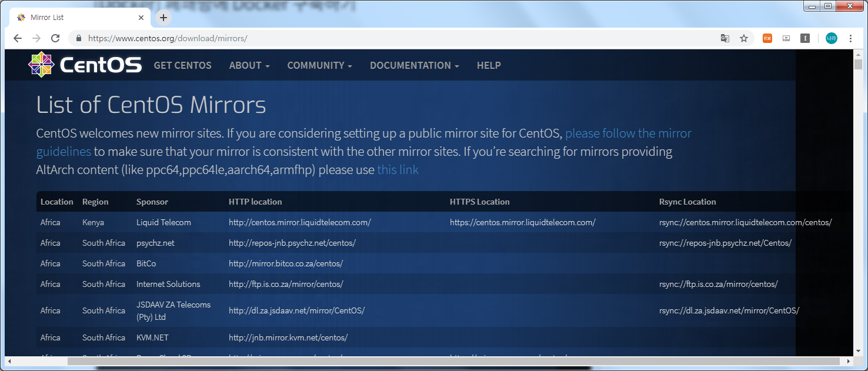The width and height of the screenshot is (868, 371).
Task: Open http://dl.za.jsdaav.net/mirror/CentOS/ link
Action: tap(297, 310)
